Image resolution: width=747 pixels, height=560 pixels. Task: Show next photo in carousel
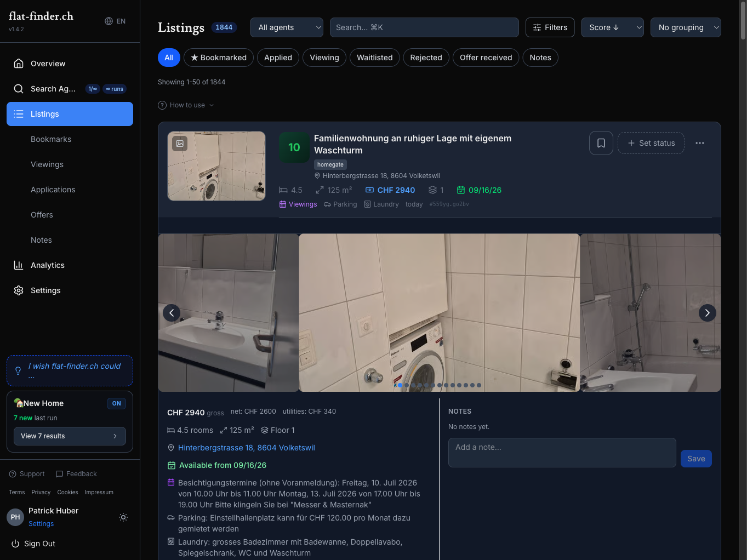(708, 313)
